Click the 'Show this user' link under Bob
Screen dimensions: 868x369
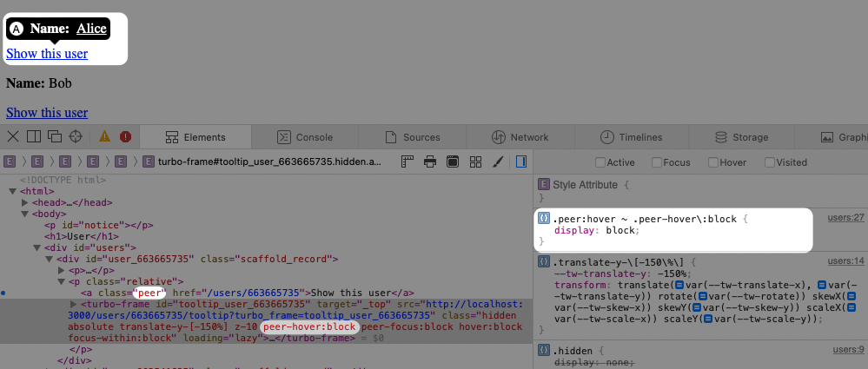[x=47, y=113]
